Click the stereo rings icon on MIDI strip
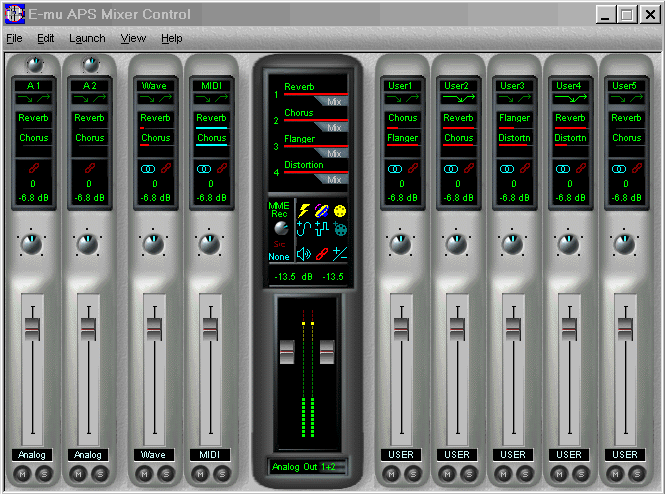Image resolution: width=665 pixels, height=494 pixels. click(x=204, y=169)
